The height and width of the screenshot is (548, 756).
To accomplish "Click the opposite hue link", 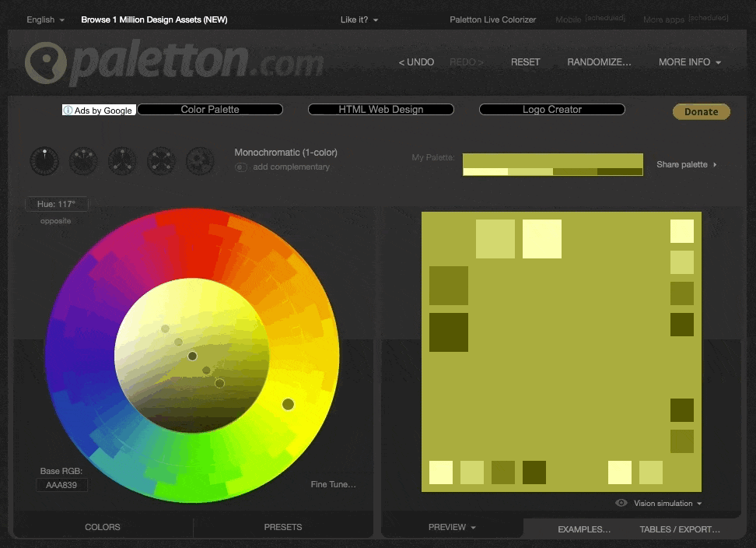I will [55, 221].
